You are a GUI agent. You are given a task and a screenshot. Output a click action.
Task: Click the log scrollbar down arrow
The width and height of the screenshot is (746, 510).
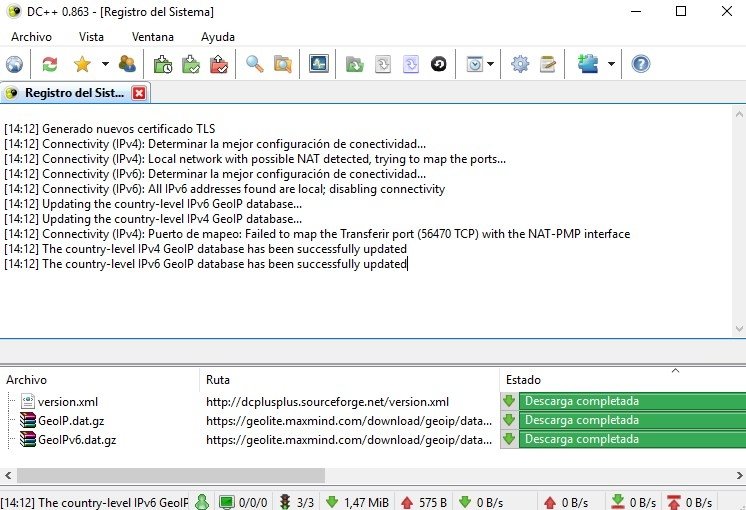pyautogui.click(x=739, y=328)
